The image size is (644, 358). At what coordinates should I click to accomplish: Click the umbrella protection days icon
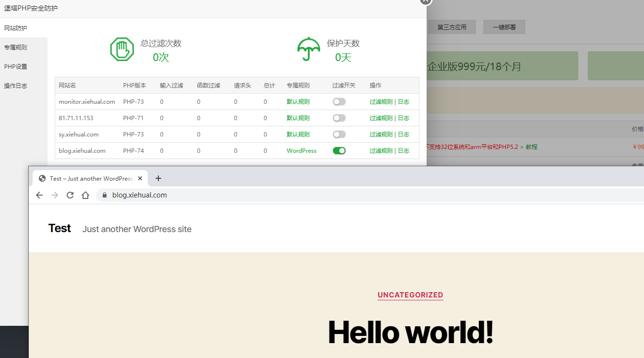click(x=309, y=49)
